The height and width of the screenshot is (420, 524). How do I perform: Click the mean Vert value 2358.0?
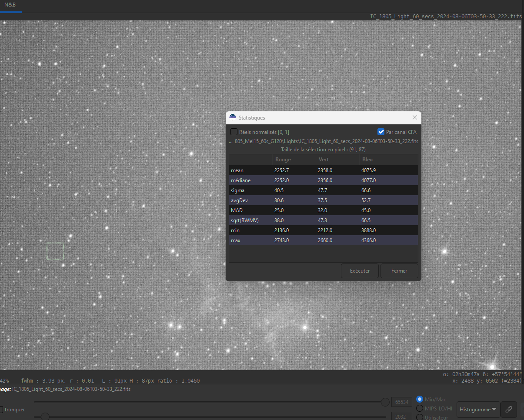325,170
